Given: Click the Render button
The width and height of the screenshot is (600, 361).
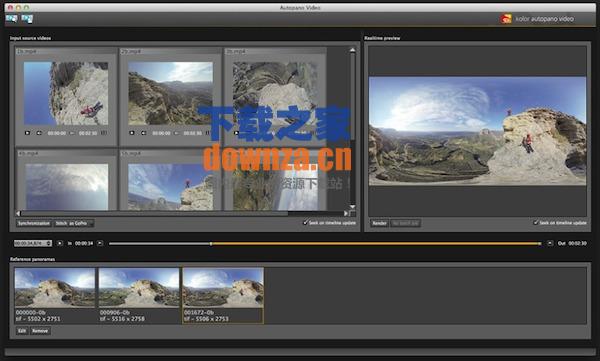Looking at the screenshot, I should pos(380,223).
